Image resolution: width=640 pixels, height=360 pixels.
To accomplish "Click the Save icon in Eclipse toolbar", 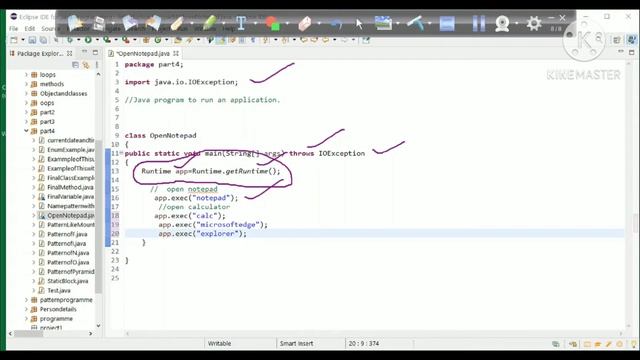I will tap(32, 40).
